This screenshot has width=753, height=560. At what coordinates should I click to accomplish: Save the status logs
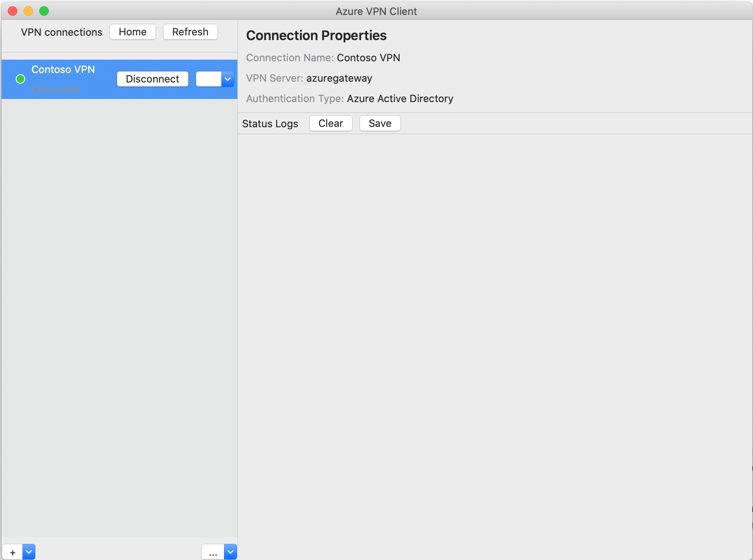click(380, 123)
